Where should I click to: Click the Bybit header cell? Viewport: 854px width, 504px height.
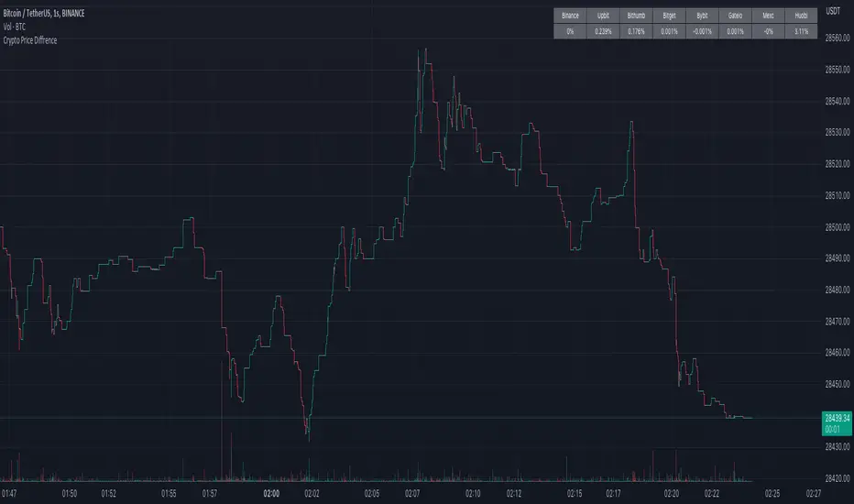(x=700, y=16)
